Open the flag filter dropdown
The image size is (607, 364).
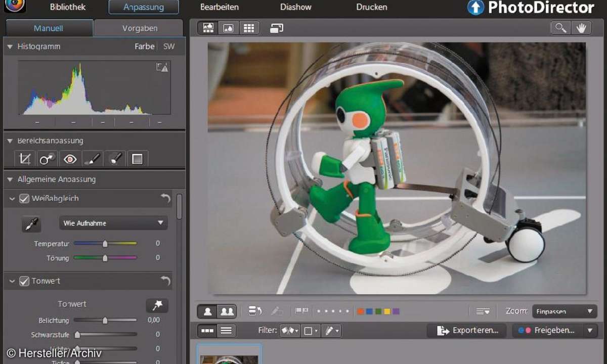click(x=290, y=331)
